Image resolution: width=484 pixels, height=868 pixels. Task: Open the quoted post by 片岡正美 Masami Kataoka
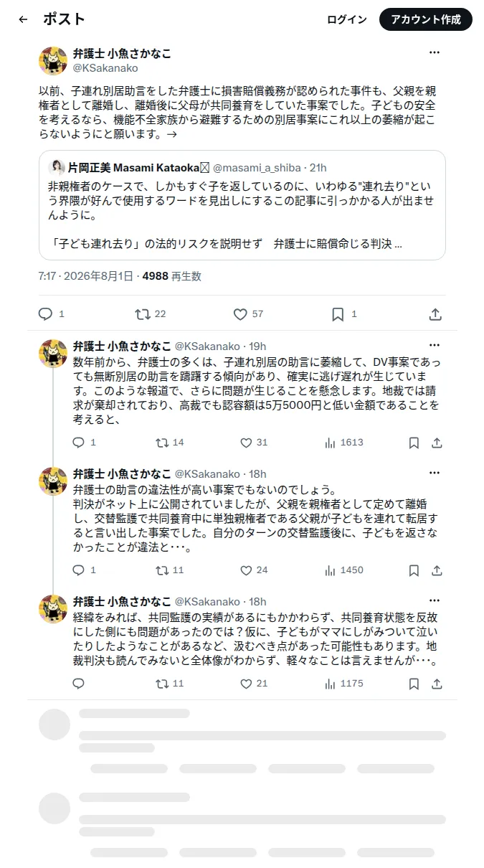coord(242,205)
